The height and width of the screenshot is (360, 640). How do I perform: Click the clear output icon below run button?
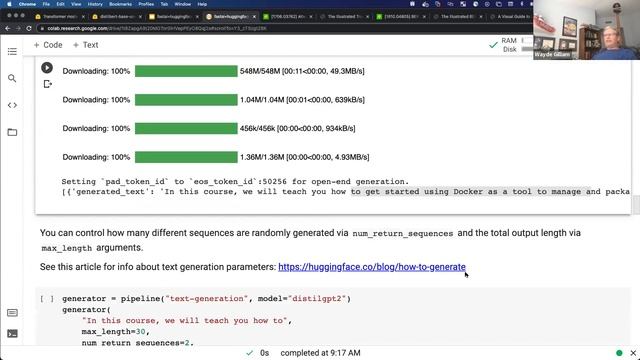[x=48, y=84]
